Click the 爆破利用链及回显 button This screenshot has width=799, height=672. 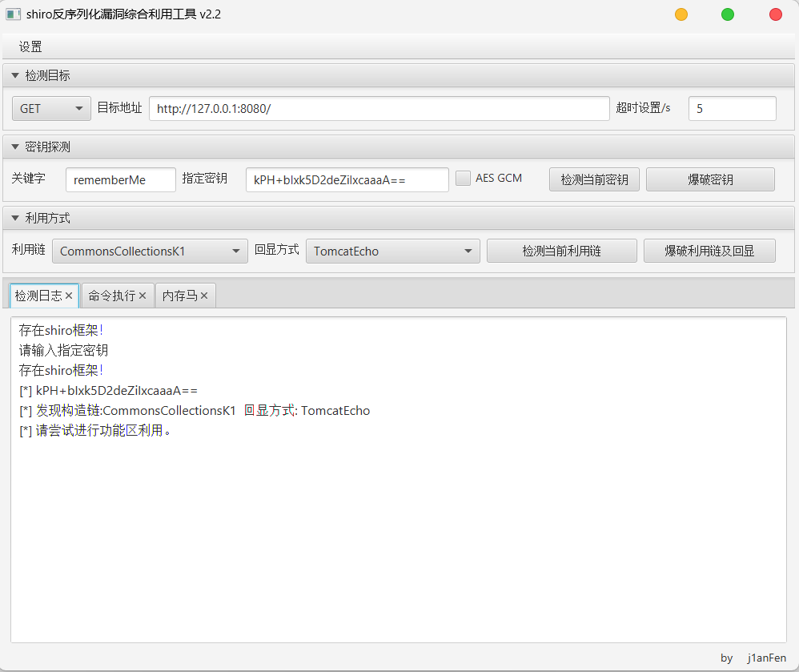pyautogui.click(x=709, y=251)
